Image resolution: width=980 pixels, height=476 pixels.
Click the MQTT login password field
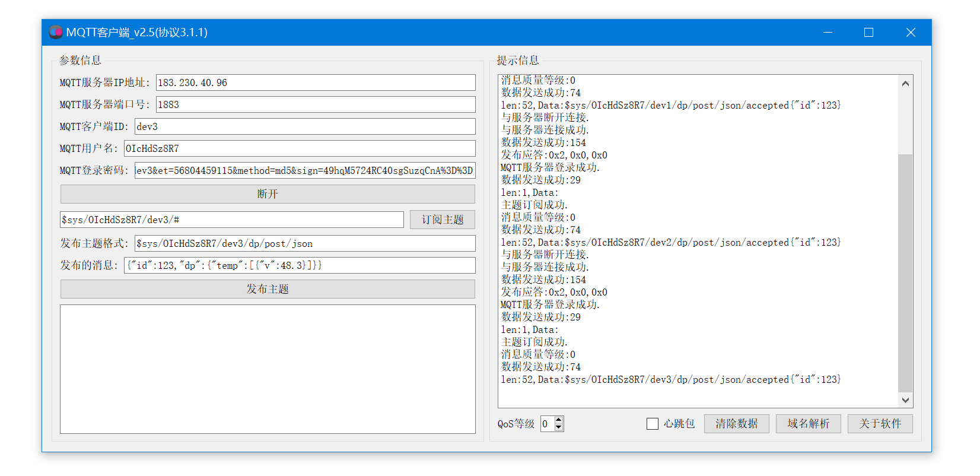click(x=305, y=170)
